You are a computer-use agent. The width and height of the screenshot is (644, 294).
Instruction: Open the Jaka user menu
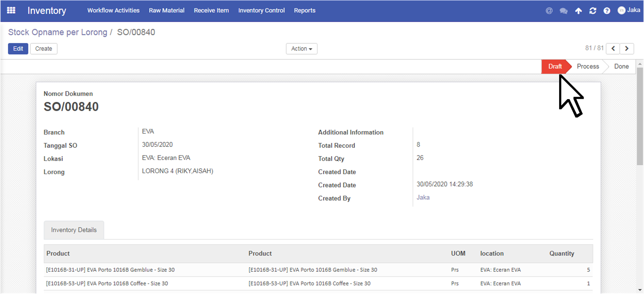tap(629, 10)
